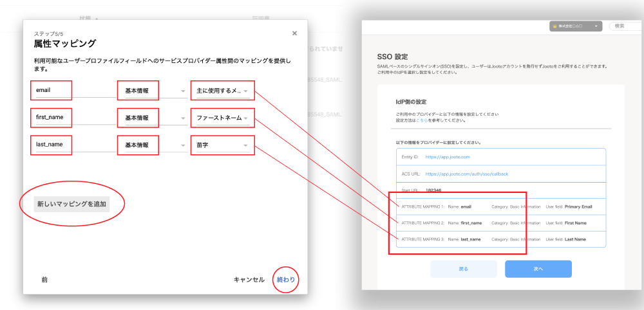Click キャンセル in the mapping dialog
Image resolution: width=644 pixels, height=310 pixels.
pos(249,280)
